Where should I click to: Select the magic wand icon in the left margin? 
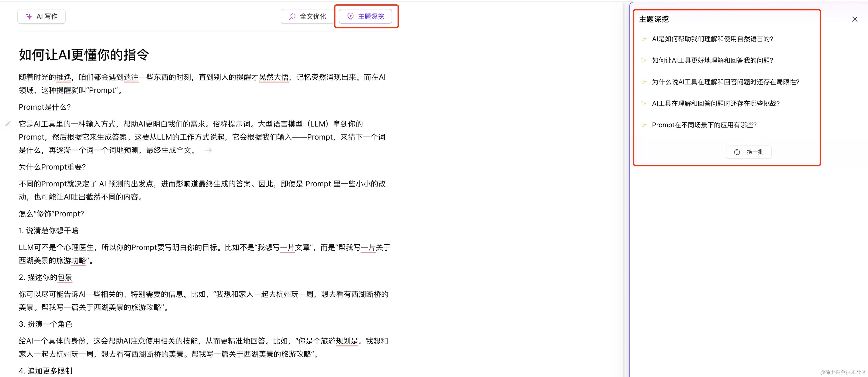point(8,124)
